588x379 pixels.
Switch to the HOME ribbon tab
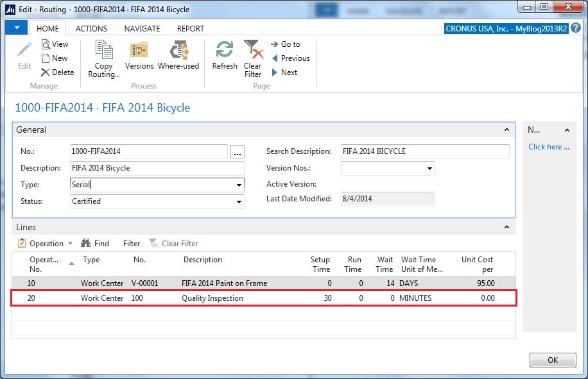[x=48, y=28]
